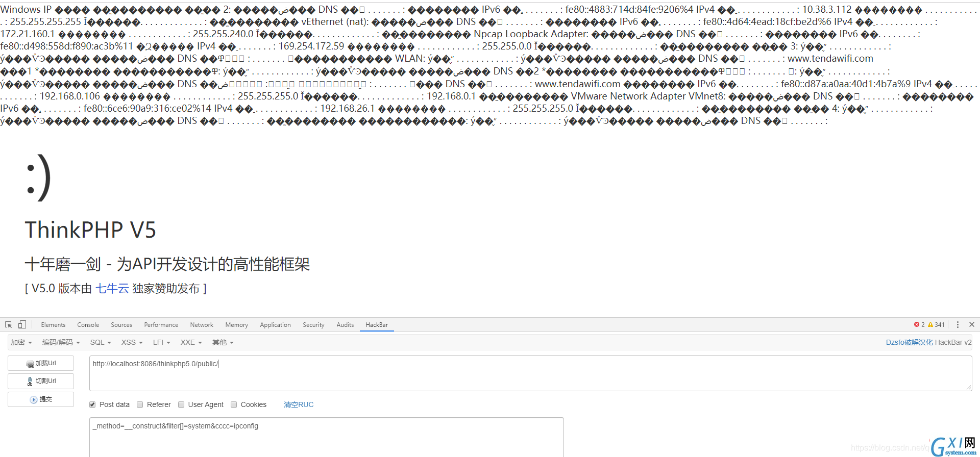This screenshot has height=457, width=980.
Task: Open the XSS dropdown menu
Action: click(132, 342)
